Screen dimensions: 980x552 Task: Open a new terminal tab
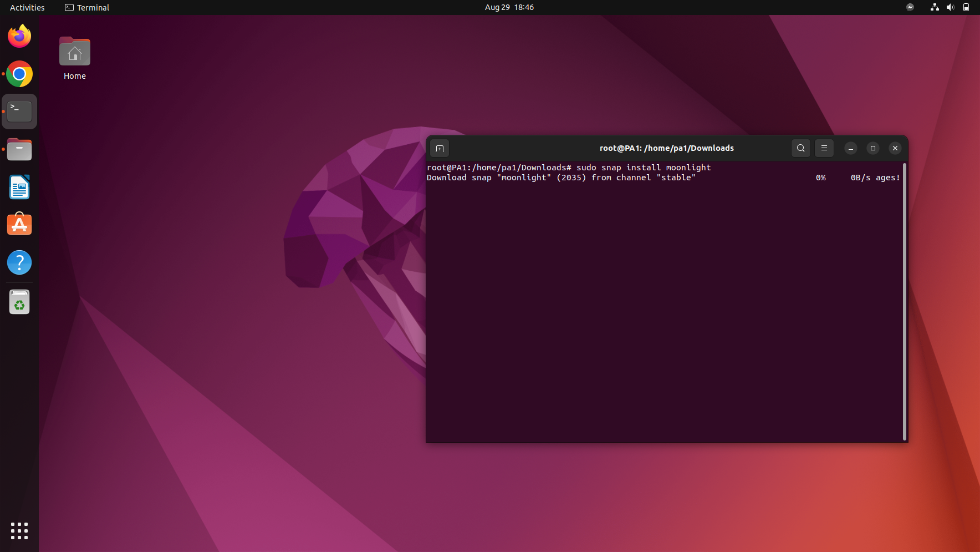[x=440, y=148]
